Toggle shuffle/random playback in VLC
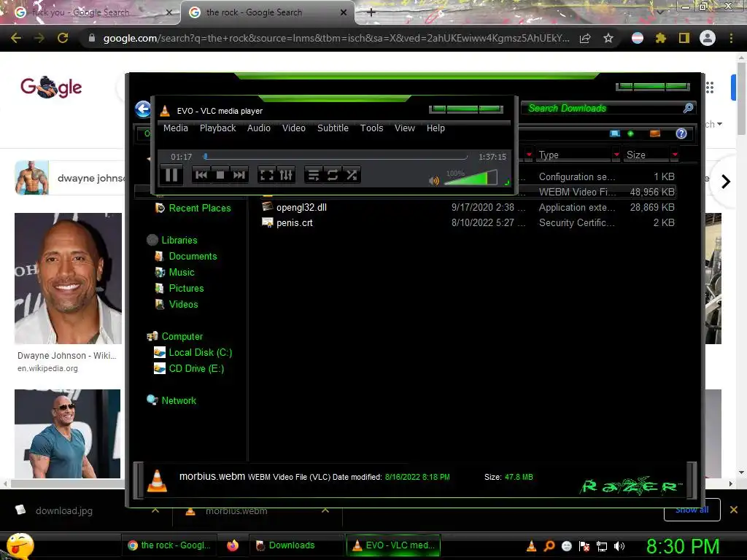747x560 pixels. tap(352, 175)
